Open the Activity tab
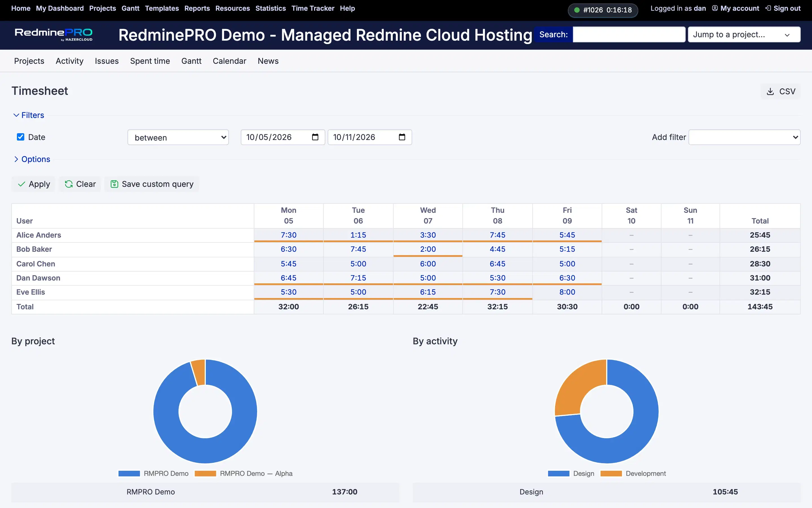The width and height of the screenshot is (812, 508). click(69, 61)
